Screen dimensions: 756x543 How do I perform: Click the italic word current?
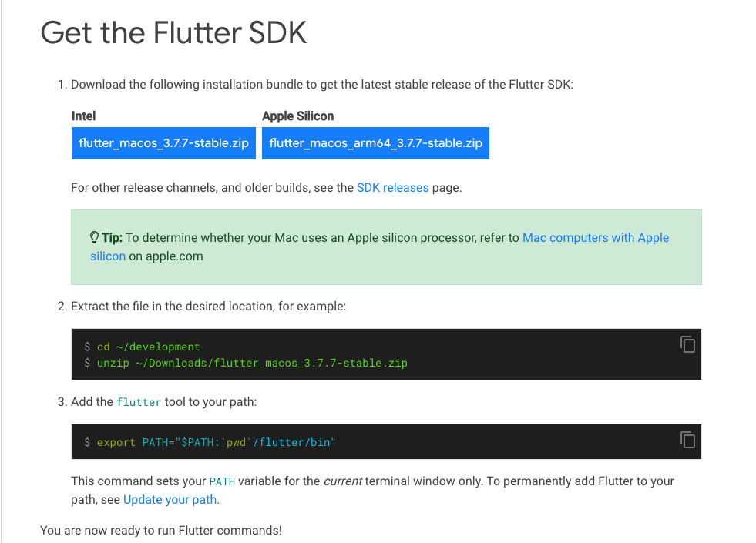343,481
